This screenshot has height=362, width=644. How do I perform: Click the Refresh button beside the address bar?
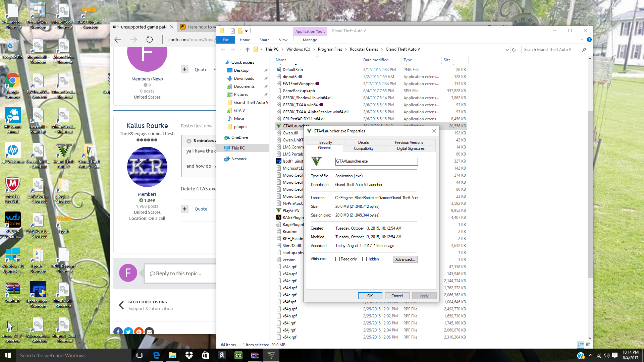pyautogui.click(x=514, y=50)
